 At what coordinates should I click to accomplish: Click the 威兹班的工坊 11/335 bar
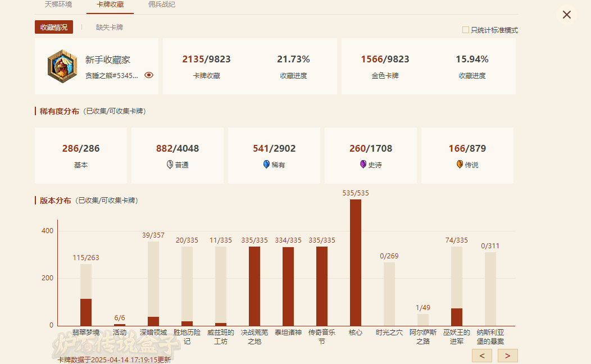220,286
